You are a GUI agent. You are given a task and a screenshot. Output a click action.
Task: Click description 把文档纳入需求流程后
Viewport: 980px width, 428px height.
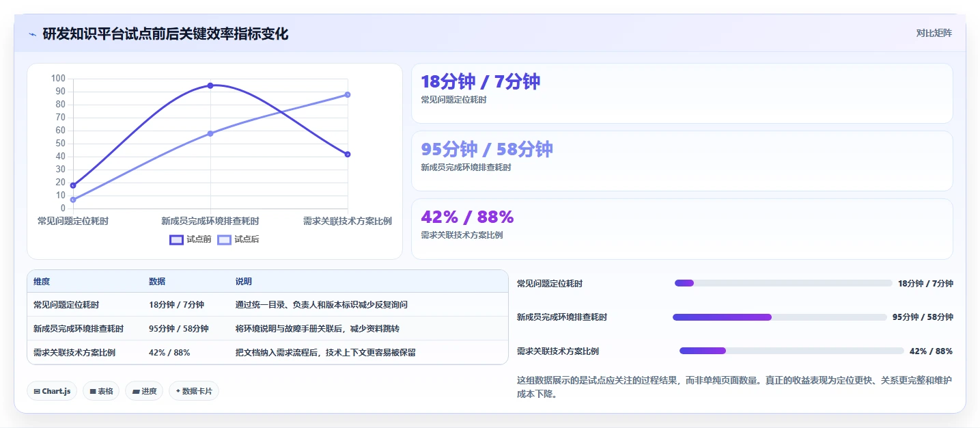tap(277, 353)
